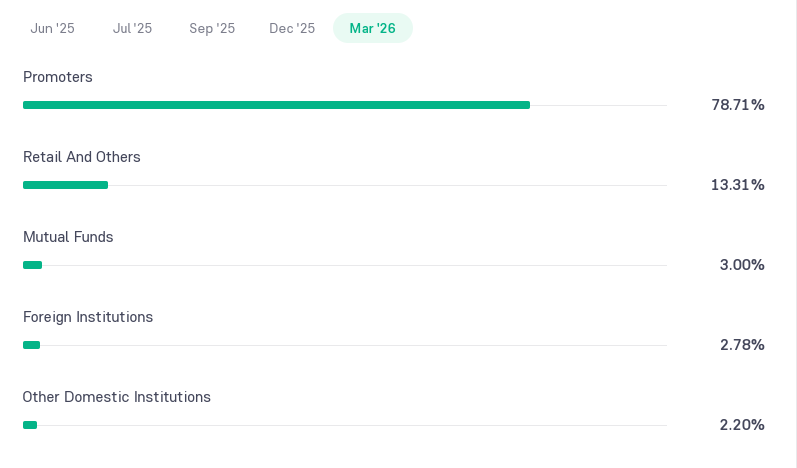This screenshot has width=797, height=468.
Task: Switch to Jul '25 shareholding period
Action: pos(132,28)
